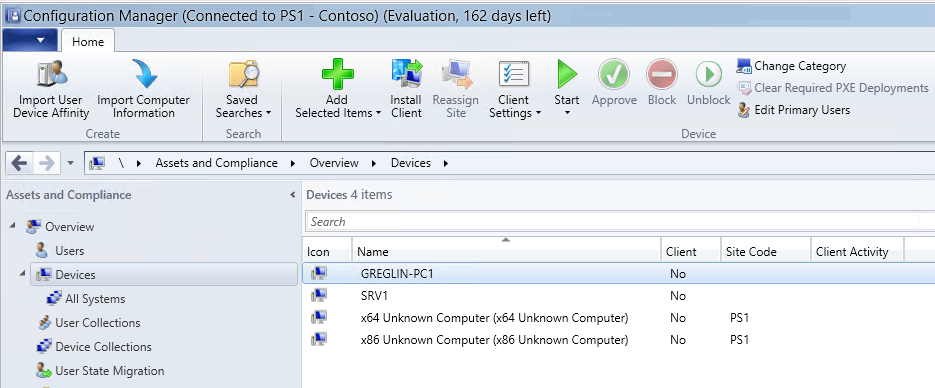The width and height of the screenshot is (935, 388).
Task: Click the device Search field
Action: [x=620, y=222]
